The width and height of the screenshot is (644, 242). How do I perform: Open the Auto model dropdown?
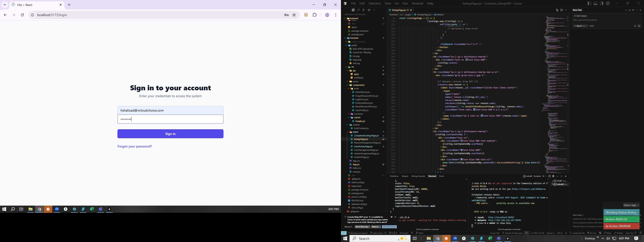592,26
